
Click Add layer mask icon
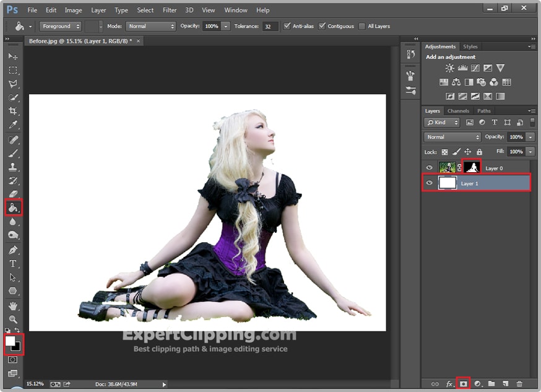(463, 384)
